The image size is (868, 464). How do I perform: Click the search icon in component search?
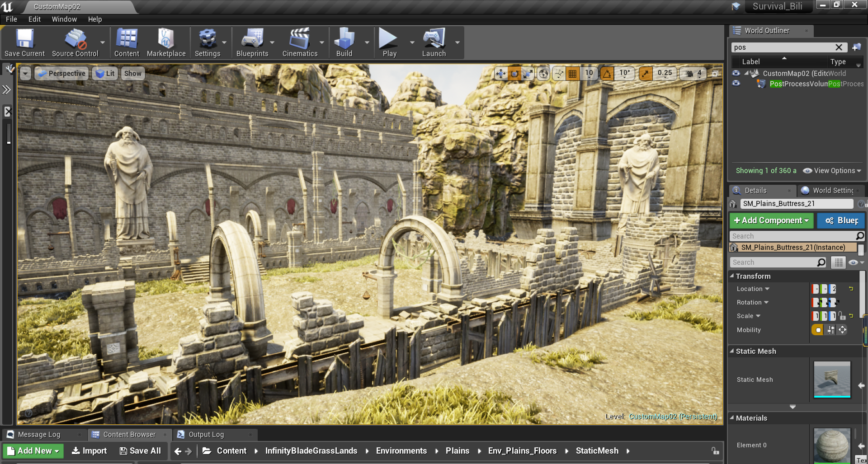coord(860,236)
